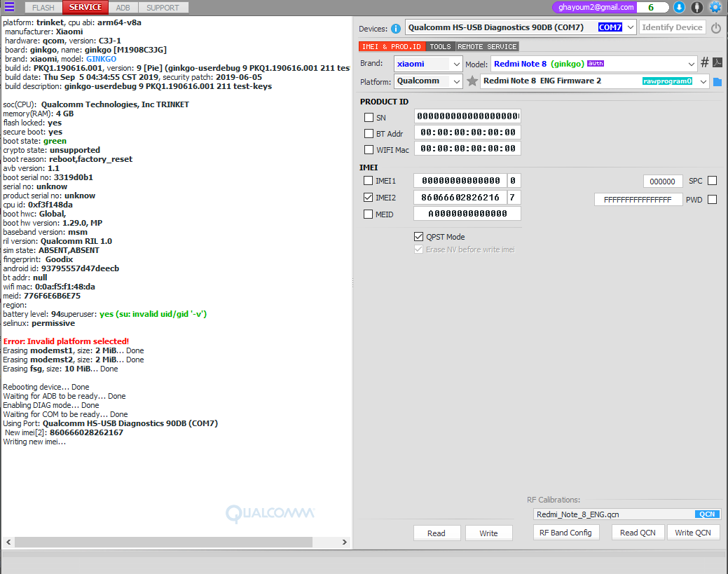This screenshot has width=728, height=574.
Task: Switch to the FLASH tab
Action: point(43,8)
